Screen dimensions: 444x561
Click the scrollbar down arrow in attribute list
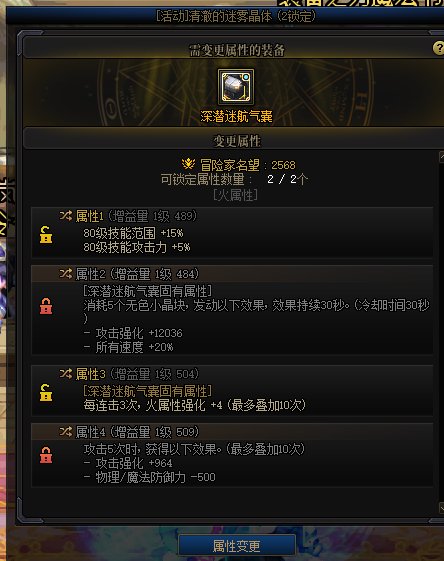coord(441,507)
